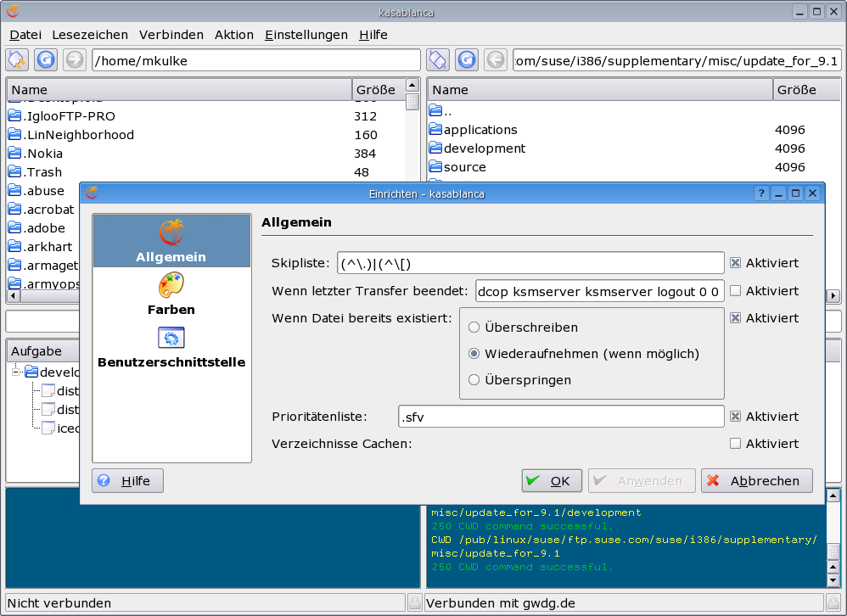Screen dimensions: 847x616
Task: Open the Datei menu
Action: pos(25,35)
